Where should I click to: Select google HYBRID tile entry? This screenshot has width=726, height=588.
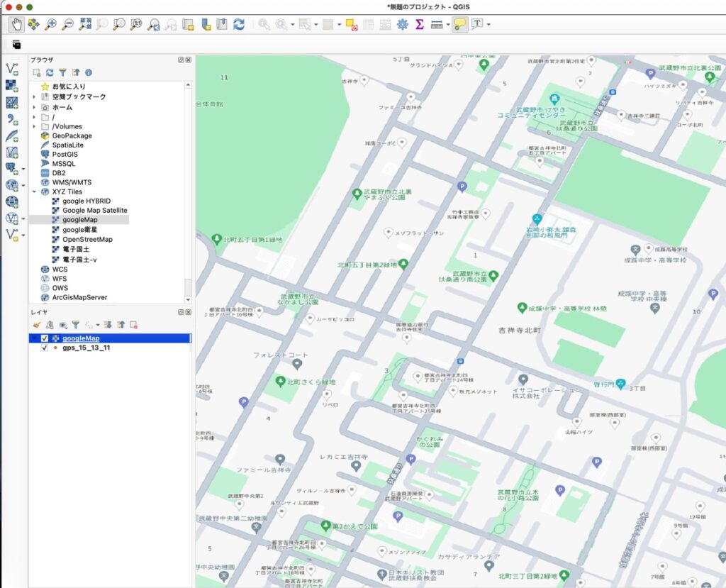(x=86, y=201)
